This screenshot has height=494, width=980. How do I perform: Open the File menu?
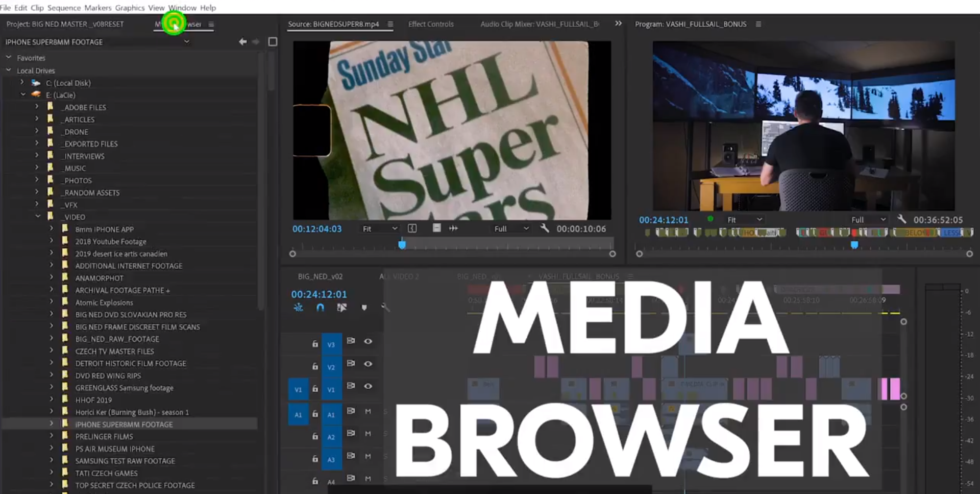click(5, 8)
